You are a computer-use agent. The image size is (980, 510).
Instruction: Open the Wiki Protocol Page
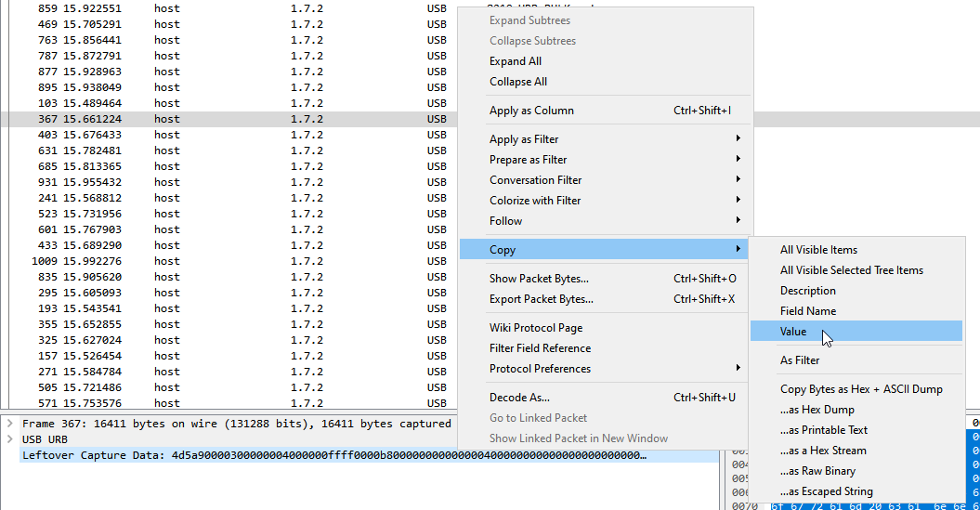536,328
